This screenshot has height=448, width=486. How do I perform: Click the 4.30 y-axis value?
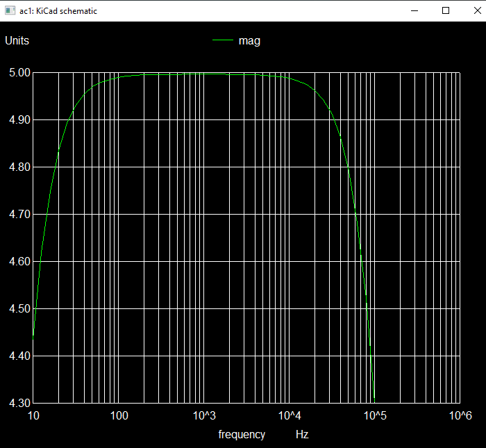coord(20,403)
